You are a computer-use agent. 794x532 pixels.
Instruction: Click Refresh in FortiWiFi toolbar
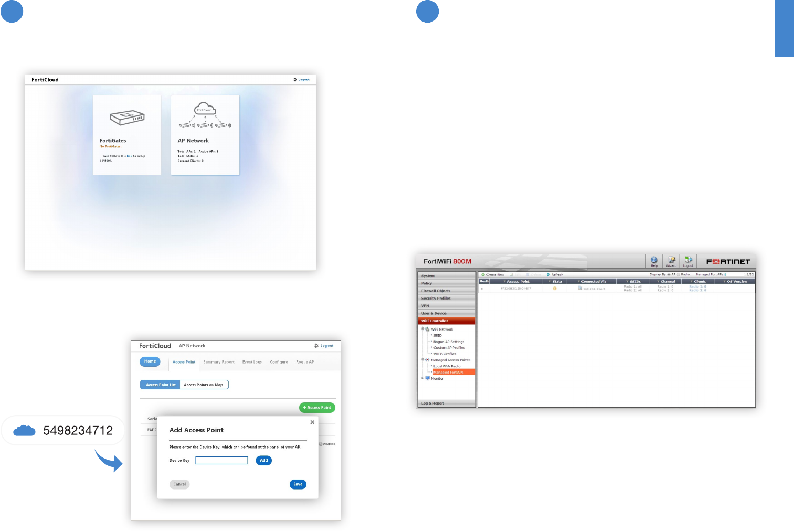coord(555,274)
